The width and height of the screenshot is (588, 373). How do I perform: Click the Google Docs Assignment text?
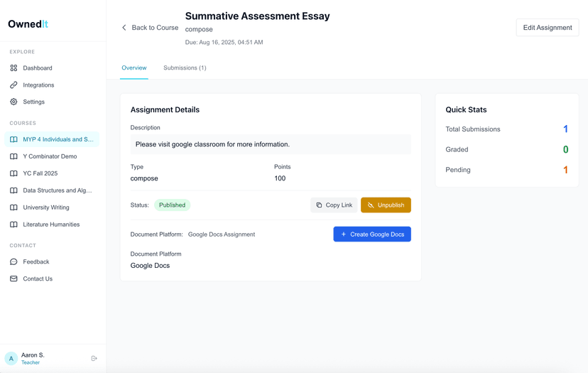coord(222,234)
